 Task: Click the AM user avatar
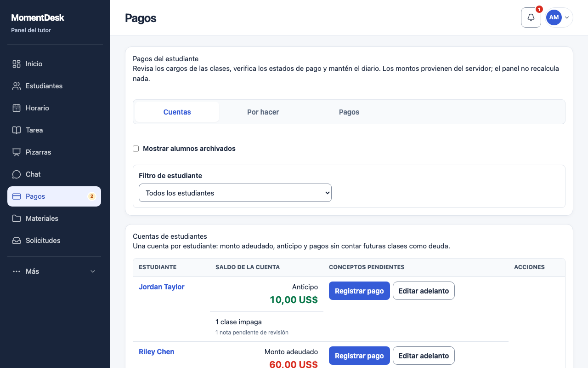coord(554,17)
